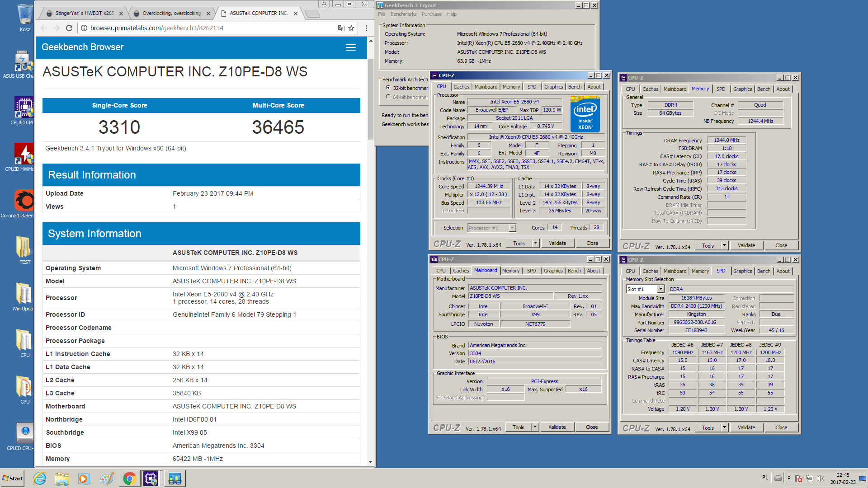Click Close in CPU-Z Mainboard window

coord(592,427)
